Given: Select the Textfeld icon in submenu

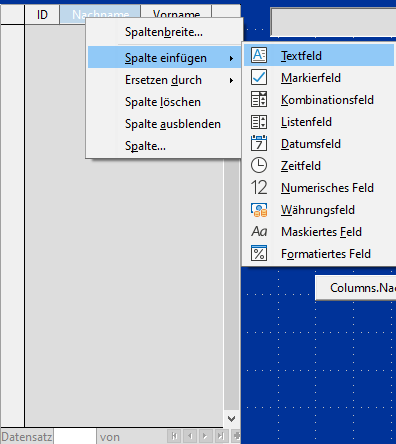Looking at the screenshot, I should 259,55.
